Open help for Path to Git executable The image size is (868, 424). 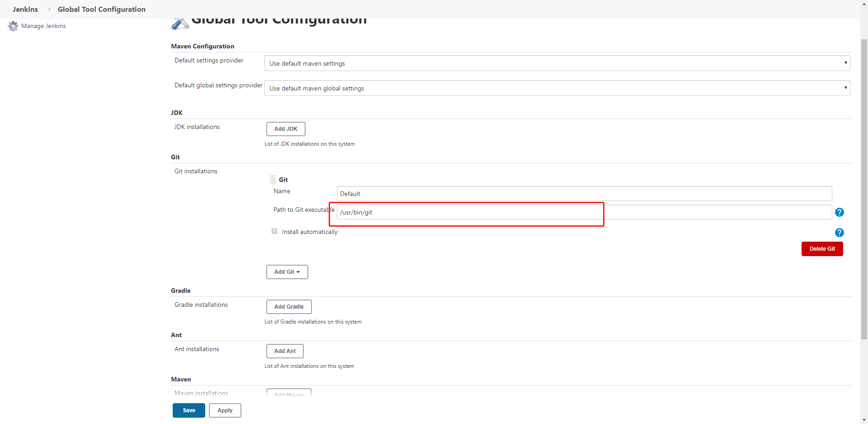click(840, 212)
